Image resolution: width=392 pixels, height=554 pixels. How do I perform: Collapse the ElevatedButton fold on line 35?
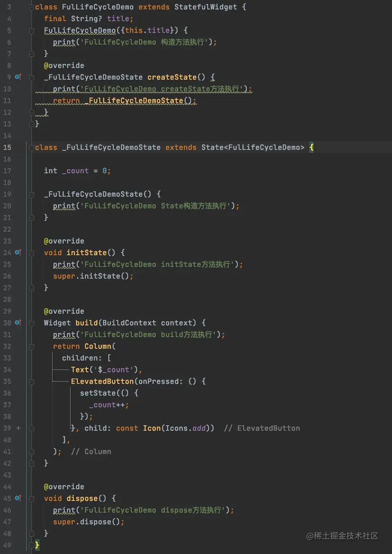click(31, 381)
